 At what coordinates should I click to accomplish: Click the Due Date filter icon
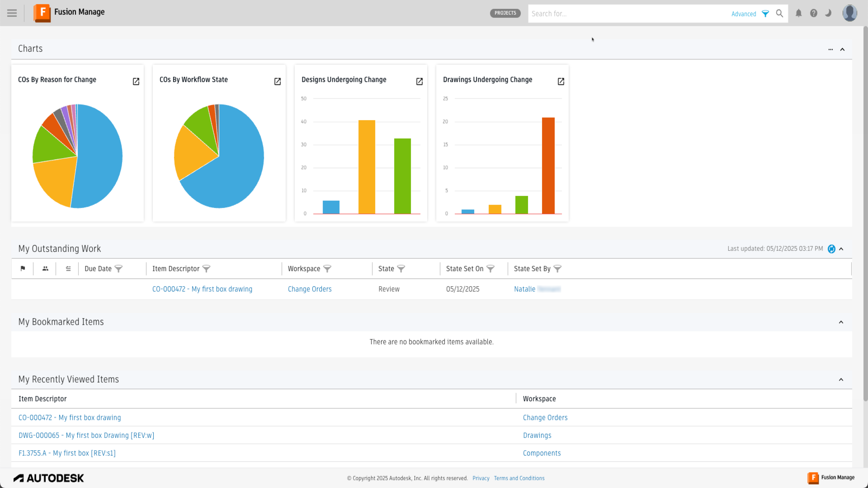[118, 269]
